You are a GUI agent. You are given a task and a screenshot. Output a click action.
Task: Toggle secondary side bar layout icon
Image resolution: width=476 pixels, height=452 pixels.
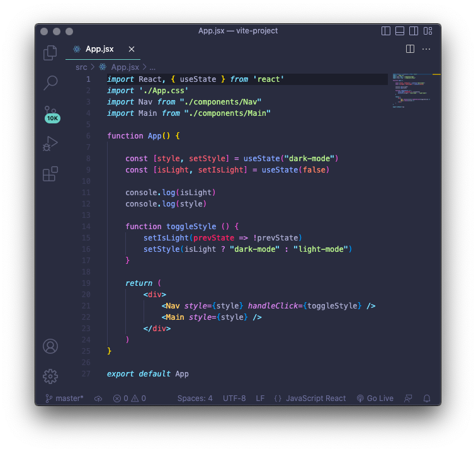tap(414, 31)
